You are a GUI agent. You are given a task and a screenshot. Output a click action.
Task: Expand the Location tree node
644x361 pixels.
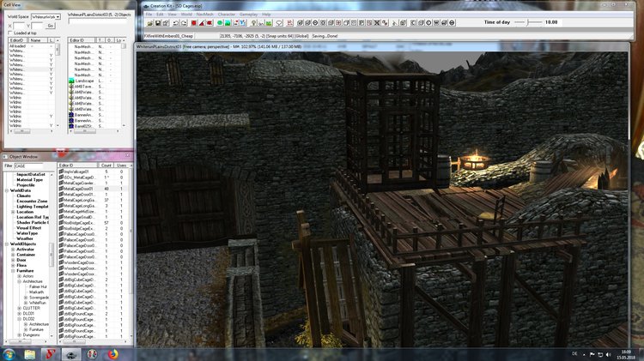pyautogui.click(x=13, y=212)
